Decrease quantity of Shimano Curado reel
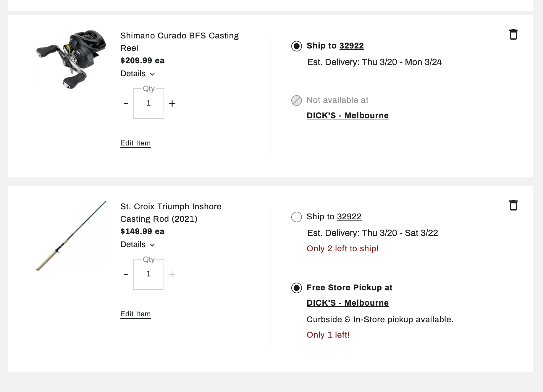The width and height of the screenshot is (543, 392). 126,103
